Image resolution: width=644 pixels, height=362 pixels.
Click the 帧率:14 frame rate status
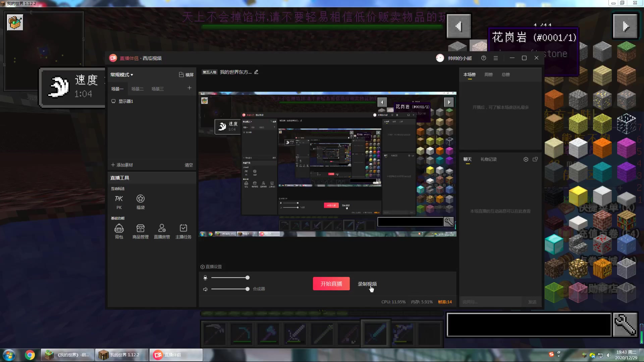pos(445,302)
